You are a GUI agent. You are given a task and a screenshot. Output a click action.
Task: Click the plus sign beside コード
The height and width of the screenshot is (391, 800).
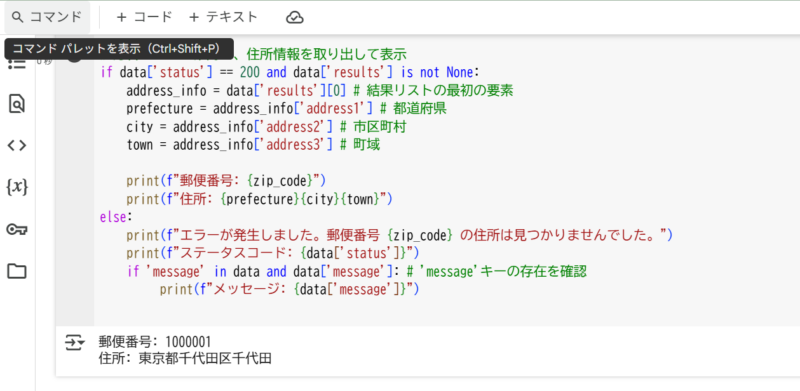(121, 17)
